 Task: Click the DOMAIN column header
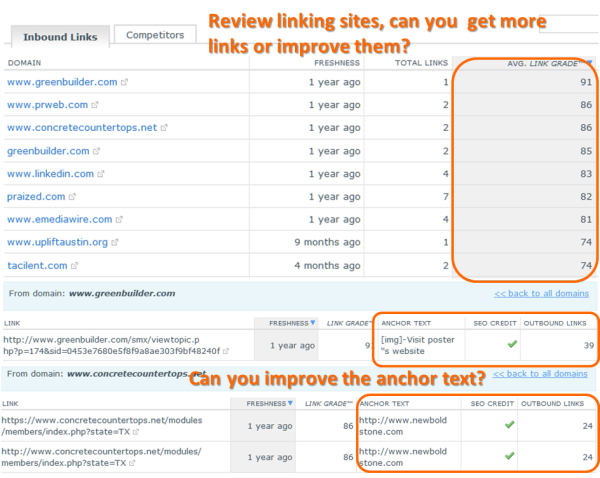click(x=24, y=63)
